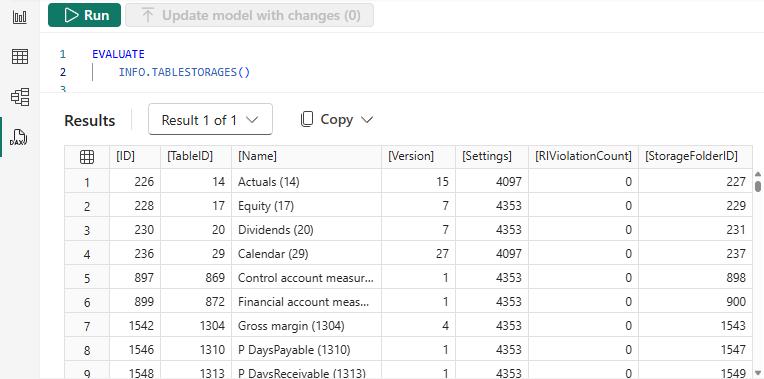This screenshot has height=379, width=764.
Task: Click the [Name] column header
Action: click(306, 157)
